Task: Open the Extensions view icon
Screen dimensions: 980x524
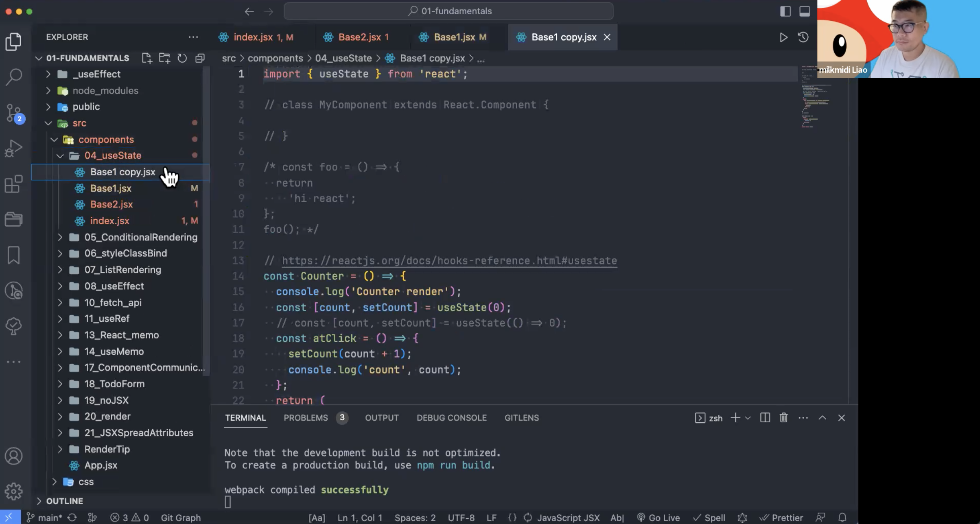Action: [13, 184]
